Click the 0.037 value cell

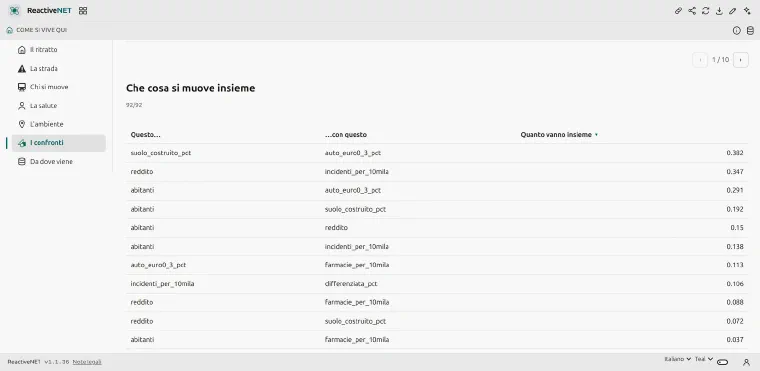(735, 339)
